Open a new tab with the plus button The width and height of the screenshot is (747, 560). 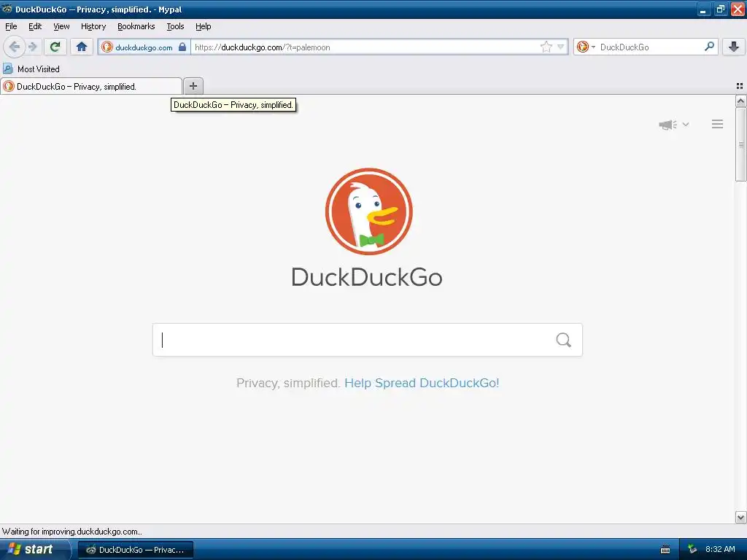[x=193, y=86]
